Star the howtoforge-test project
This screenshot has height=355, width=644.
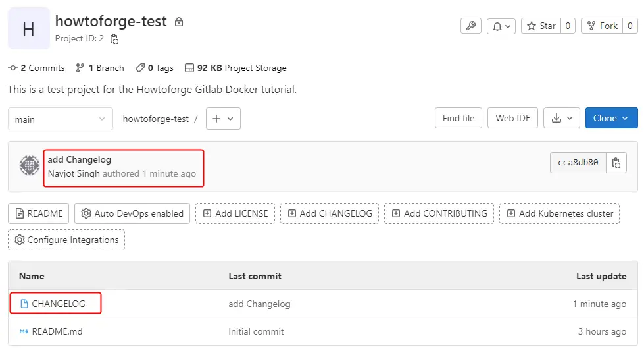coord(541,26)
